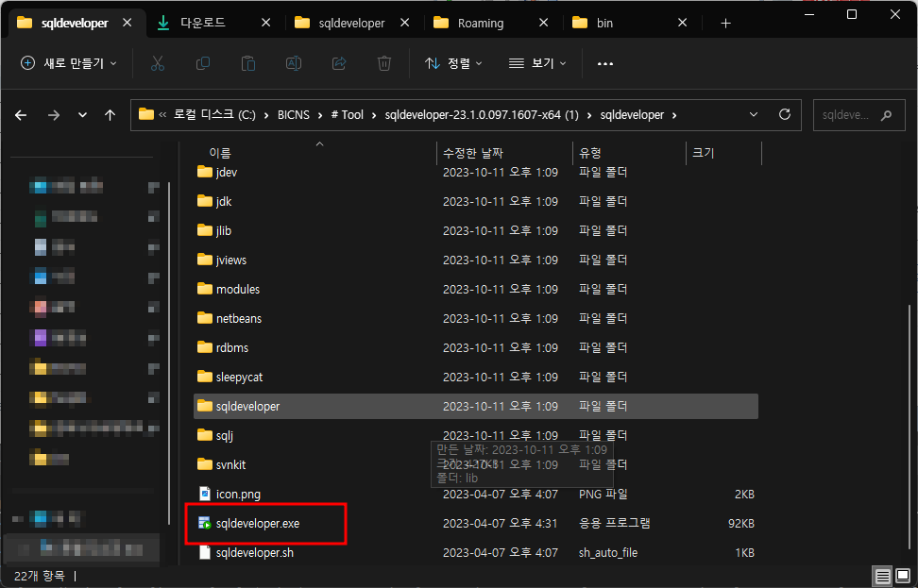The height and width of the screenshot is (588, 918).
Task: Click the search magnifier icon
Action: tap(886, 115)
